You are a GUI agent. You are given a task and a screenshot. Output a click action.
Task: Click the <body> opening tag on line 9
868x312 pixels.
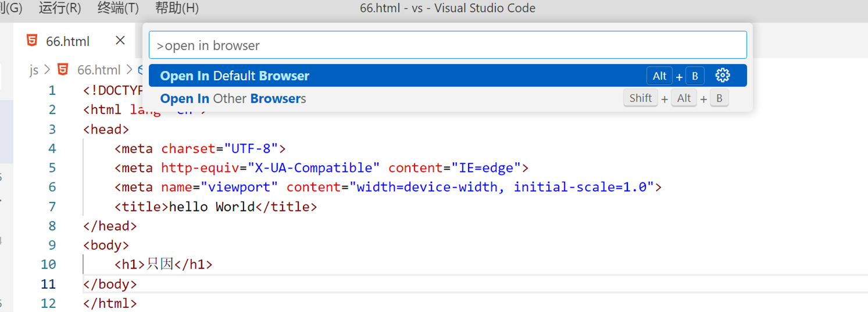[x=106, y=245]
